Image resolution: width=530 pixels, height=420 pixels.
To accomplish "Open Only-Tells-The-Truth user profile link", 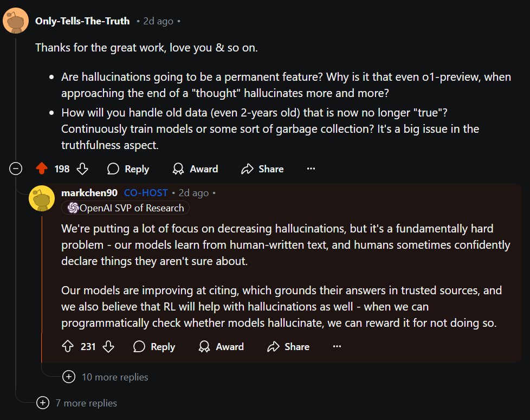I will [x=82, y=21].
